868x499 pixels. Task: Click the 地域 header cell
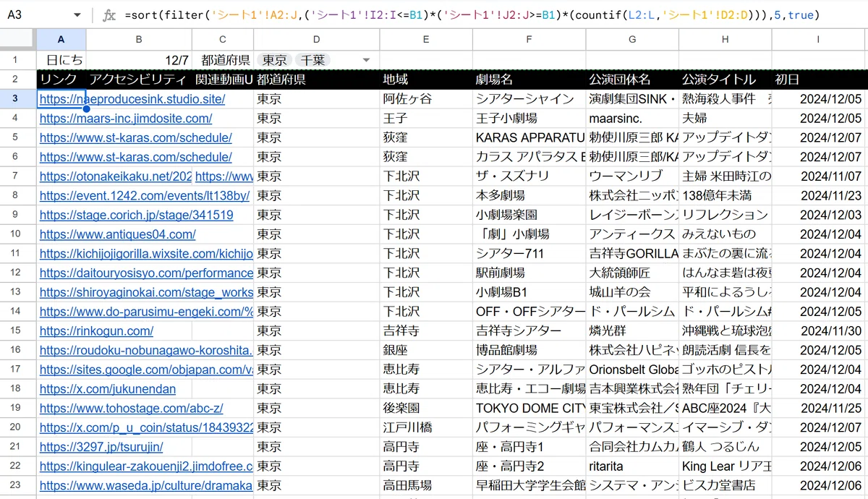425,80
